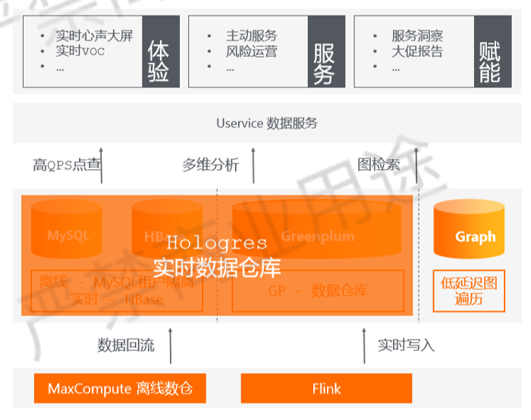Click the Greenplum database cylinder

pos(317,229)
